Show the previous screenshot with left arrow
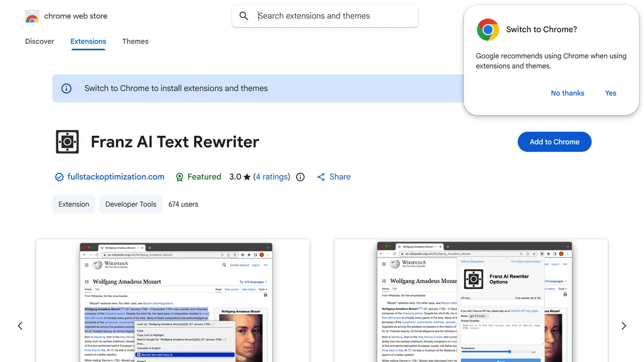This screenshot has height=362, width=644. [x=20, y=326]
